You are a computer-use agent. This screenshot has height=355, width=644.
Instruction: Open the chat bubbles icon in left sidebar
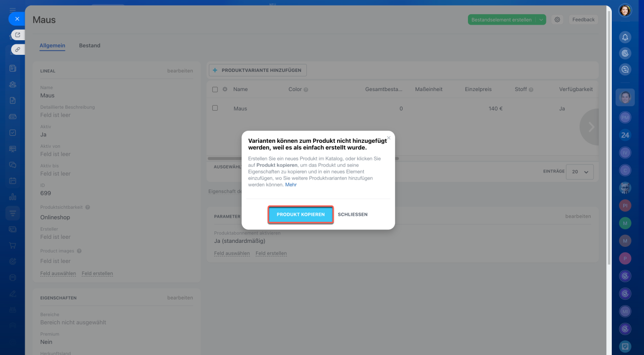13,164
